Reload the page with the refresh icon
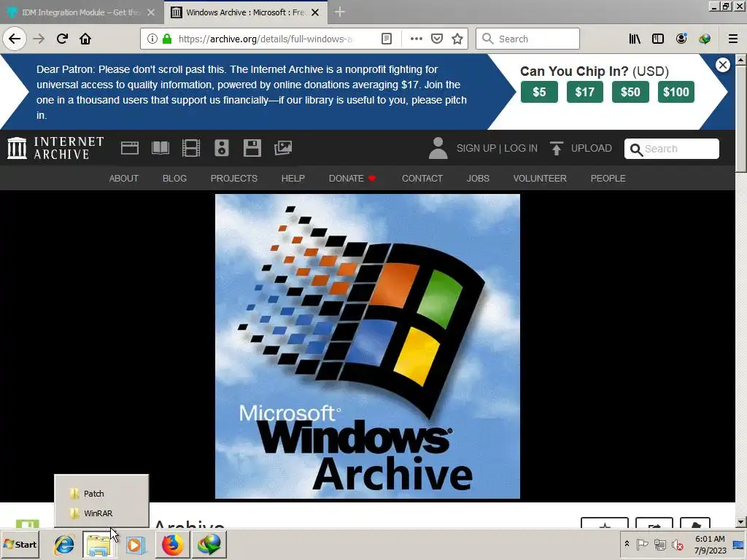The image size is (747, 560). tap(62, 39)
